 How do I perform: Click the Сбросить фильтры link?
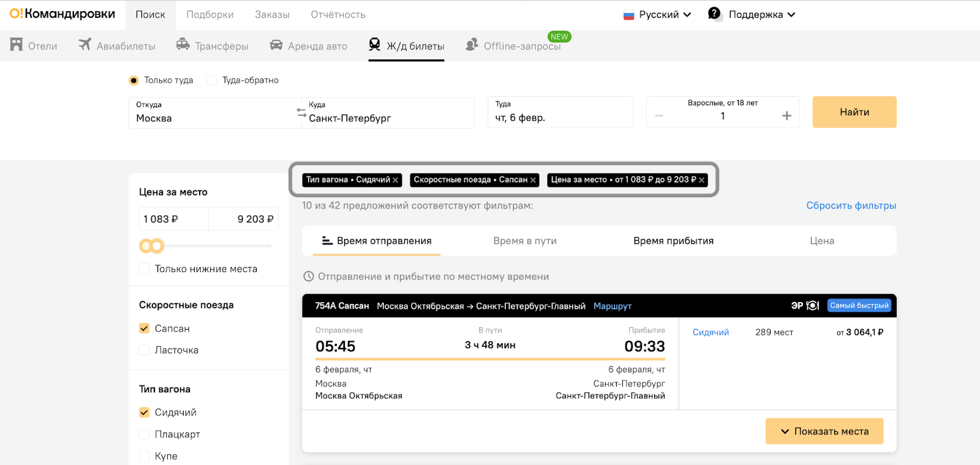coord(851,206)
